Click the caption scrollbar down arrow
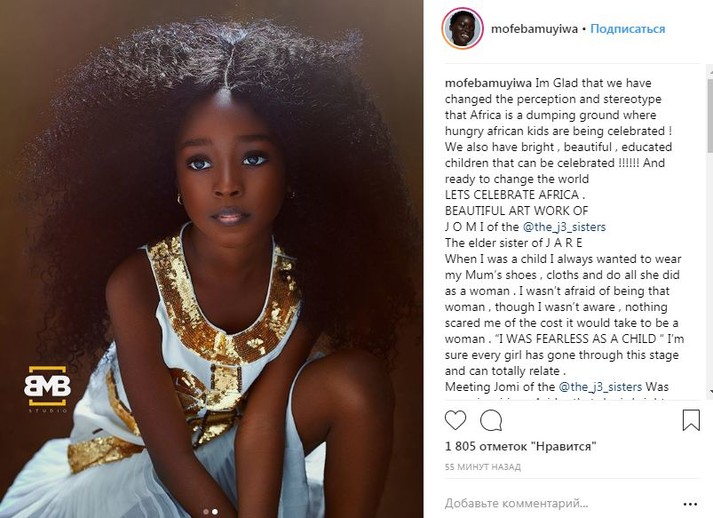 [710, 392]
